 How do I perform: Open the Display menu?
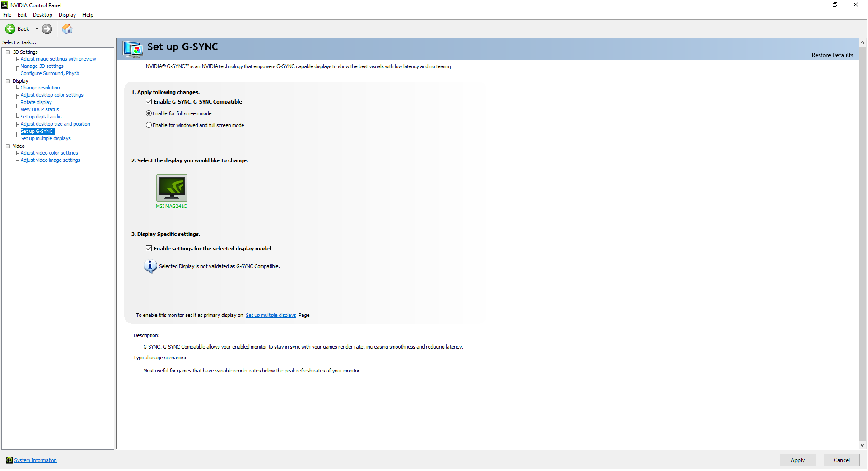tap(67, 15)
